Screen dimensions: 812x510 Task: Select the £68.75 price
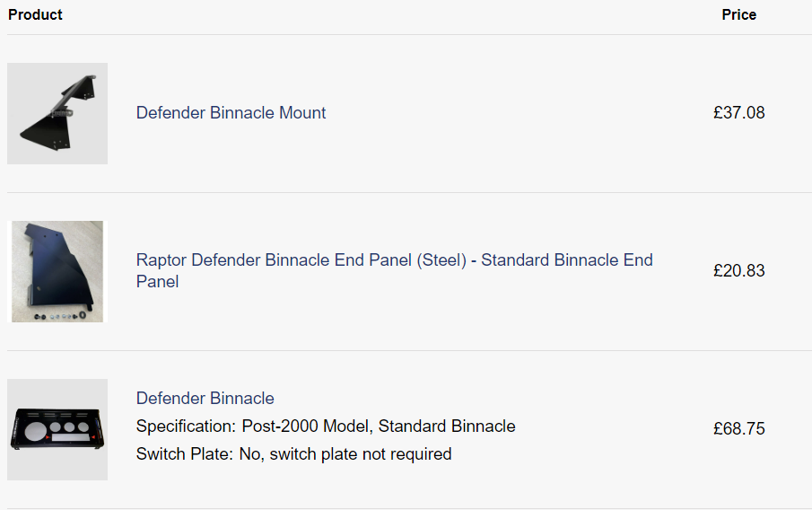pos(738,429)
